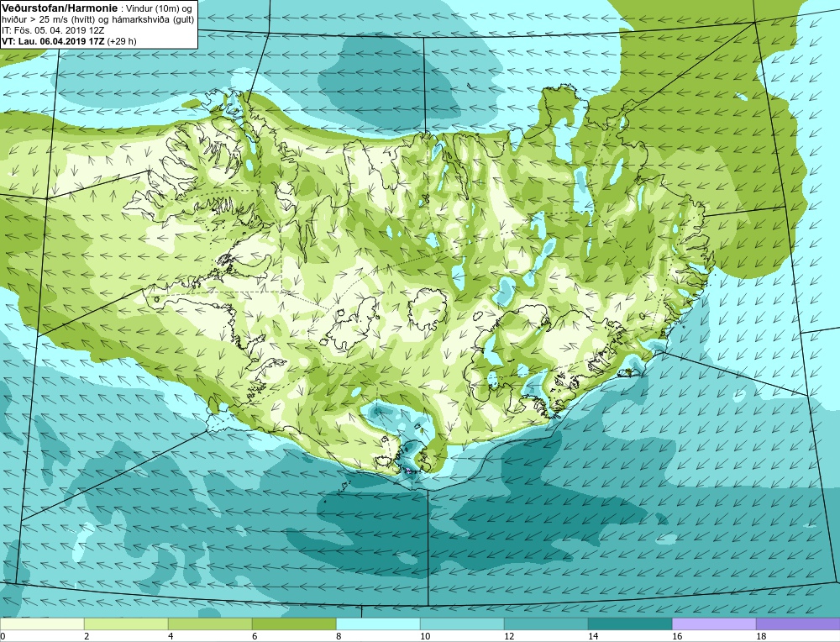Image resolution: width=840 pixels, height=642 pixels.
Task: Click the legend scale label '2'
Action: point(87,636)
